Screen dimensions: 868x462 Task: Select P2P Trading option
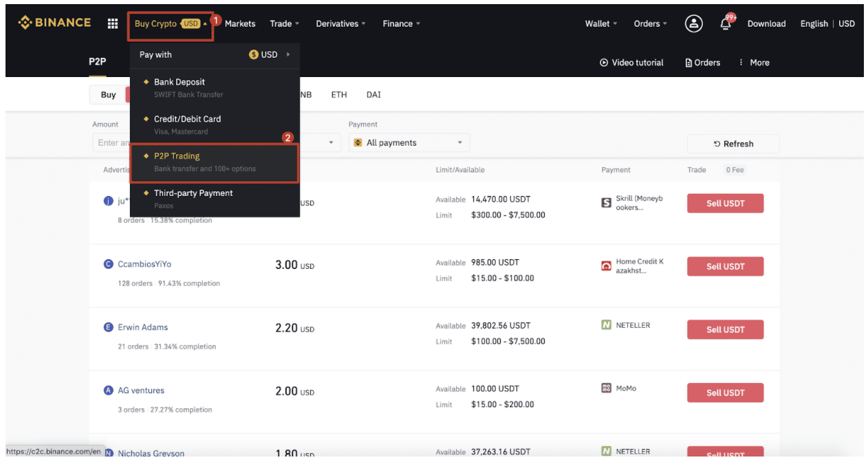point(215,162)
